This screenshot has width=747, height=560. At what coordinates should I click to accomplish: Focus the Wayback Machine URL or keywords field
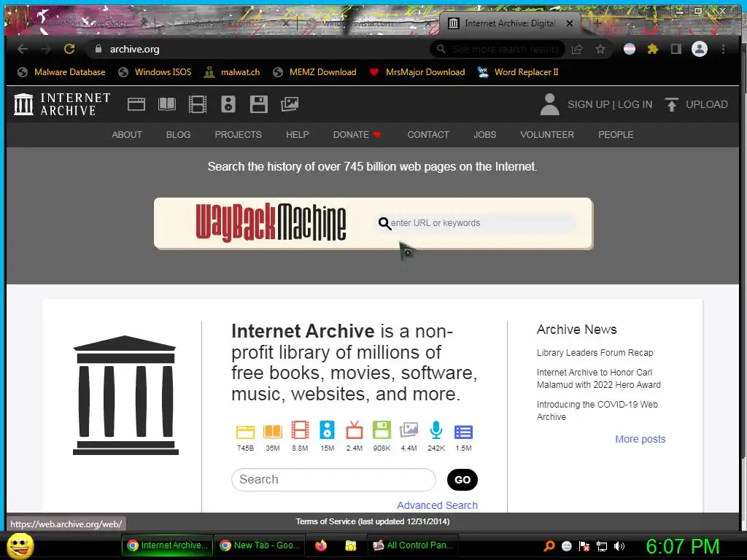click(x=476, y=223)
